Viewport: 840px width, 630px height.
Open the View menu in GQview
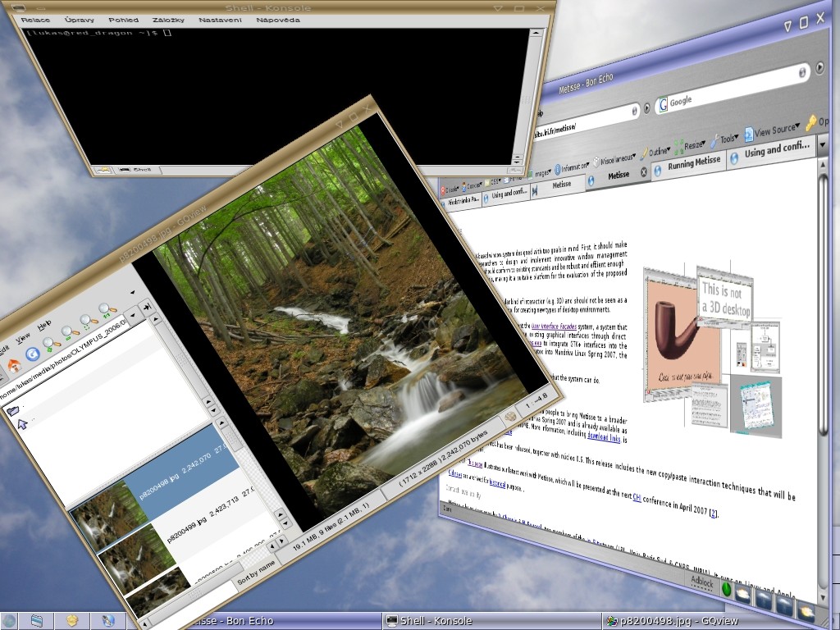(23, 337)
